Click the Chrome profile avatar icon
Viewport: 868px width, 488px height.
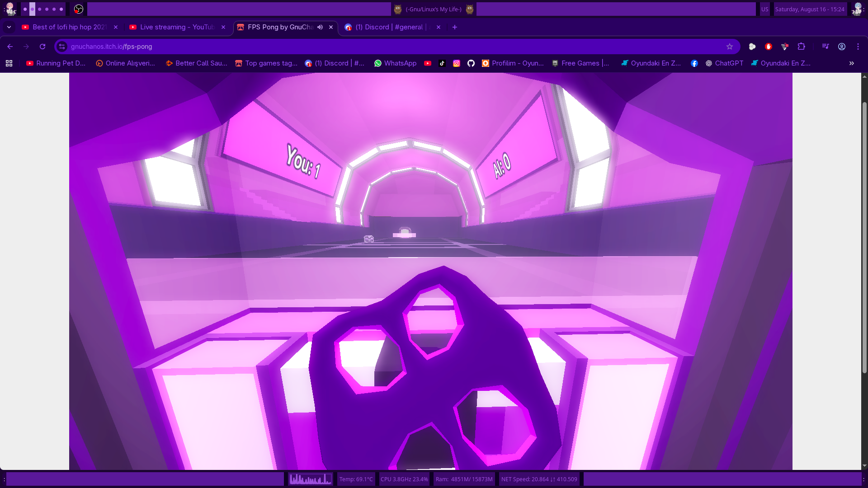[x=841, y=47]
